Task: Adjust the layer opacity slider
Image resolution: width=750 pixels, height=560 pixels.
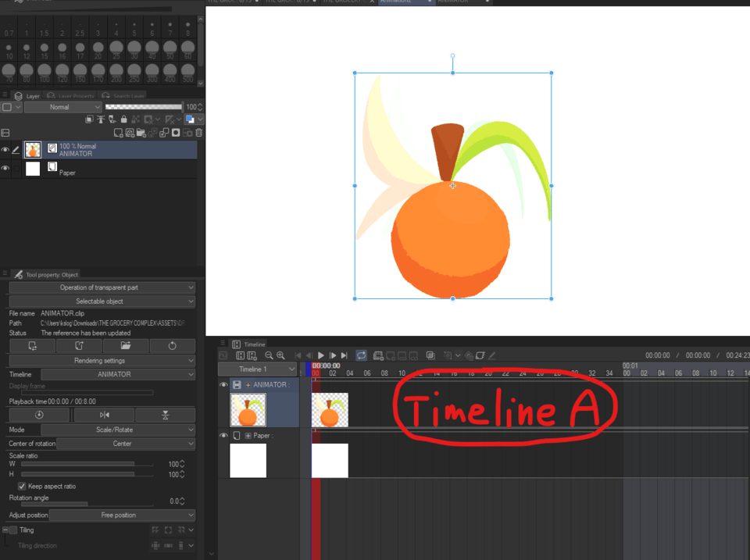Action: [x=144, y=107]
